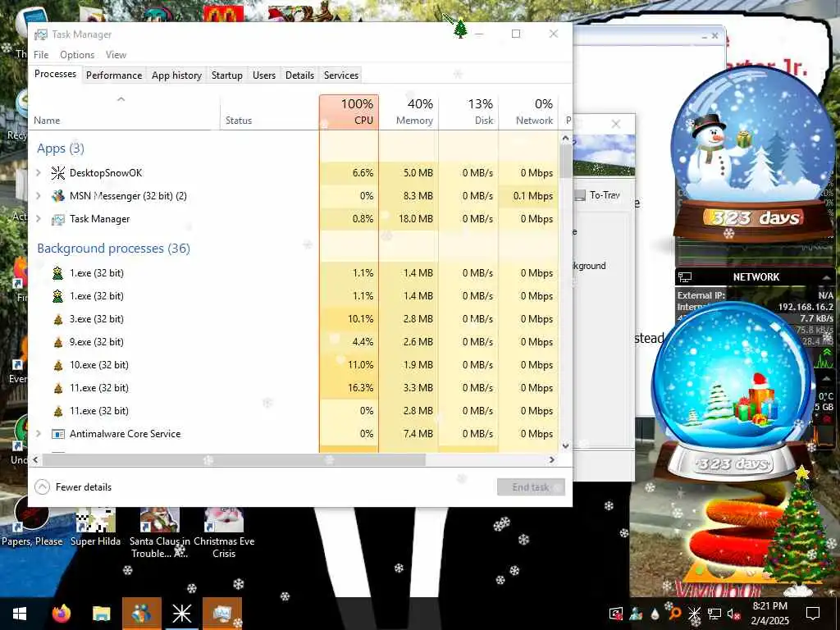Switch to the Details tab
840x630 pixels.
point(299,75)
